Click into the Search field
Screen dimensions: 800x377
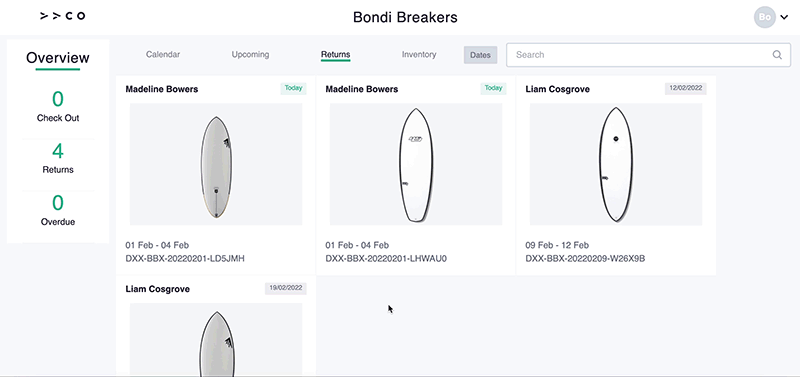tap(648, 55)
